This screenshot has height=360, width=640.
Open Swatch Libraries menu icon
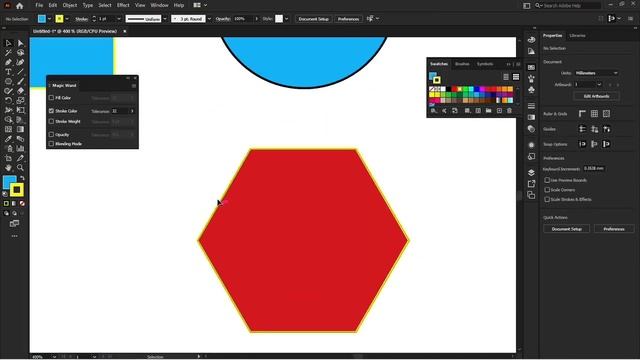tap(433, 111)
